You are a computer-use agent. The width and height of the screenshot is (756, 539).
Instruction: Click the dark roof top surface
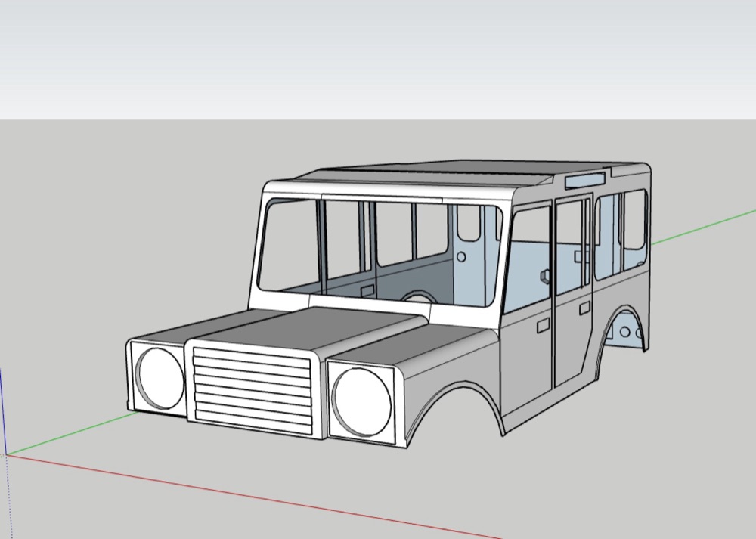(434, 175)
